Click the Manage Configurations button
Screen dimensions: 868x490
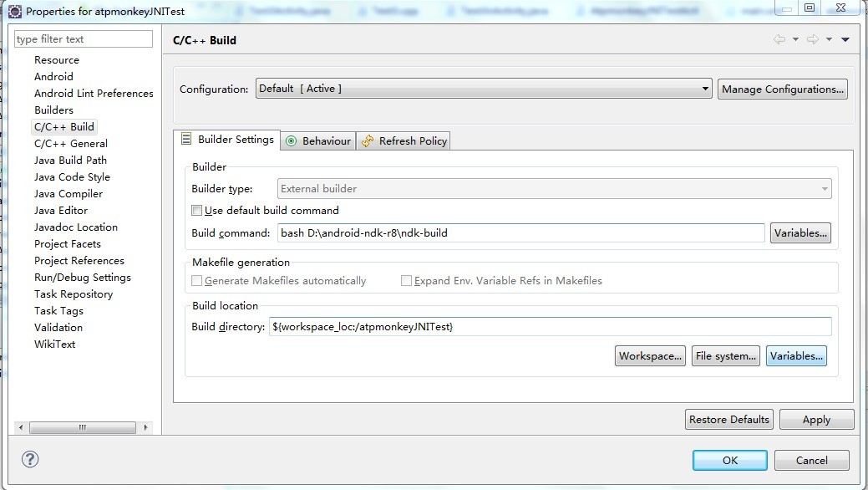[x=783, y=89]
